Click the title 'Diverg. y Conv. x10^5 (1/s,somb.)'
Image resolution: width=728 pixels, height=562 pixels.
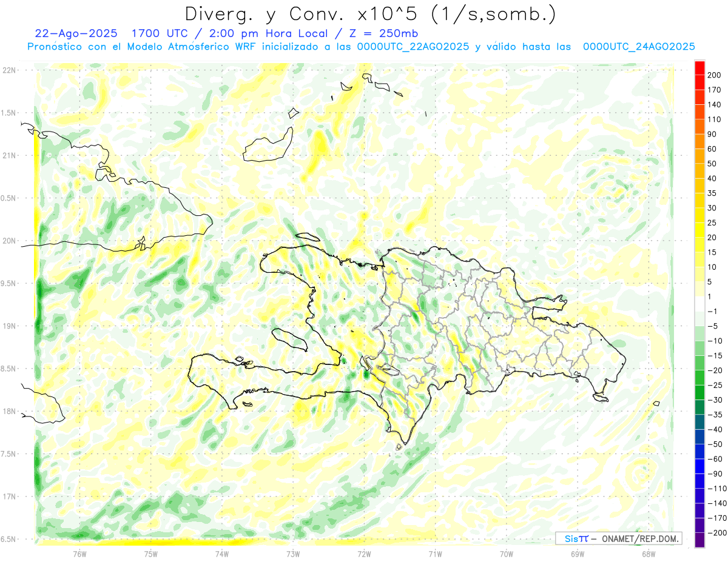click(370, 14)
